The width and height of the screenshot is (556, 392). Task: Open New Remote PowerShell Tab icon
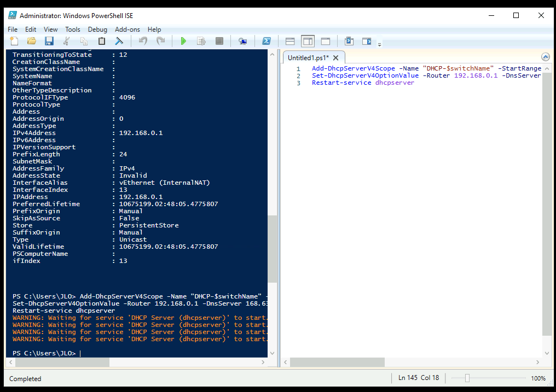[x=243, y=41]
